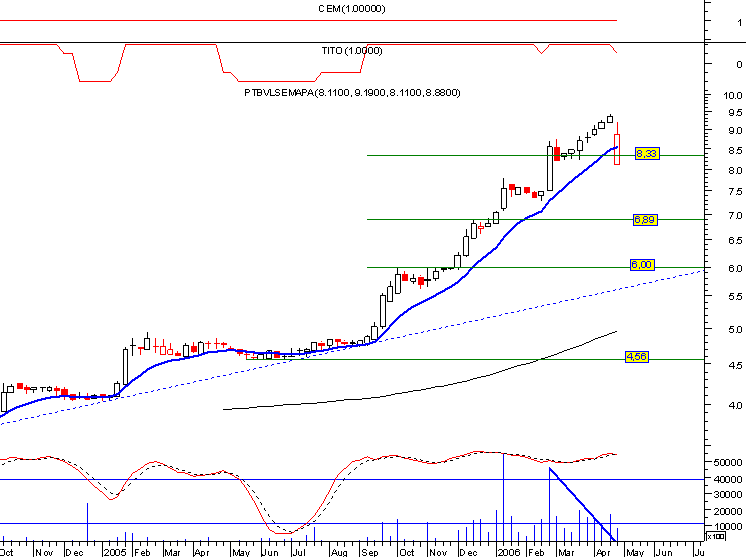
Task: Click the 8.0 price axis value
Action: point(735,171)
